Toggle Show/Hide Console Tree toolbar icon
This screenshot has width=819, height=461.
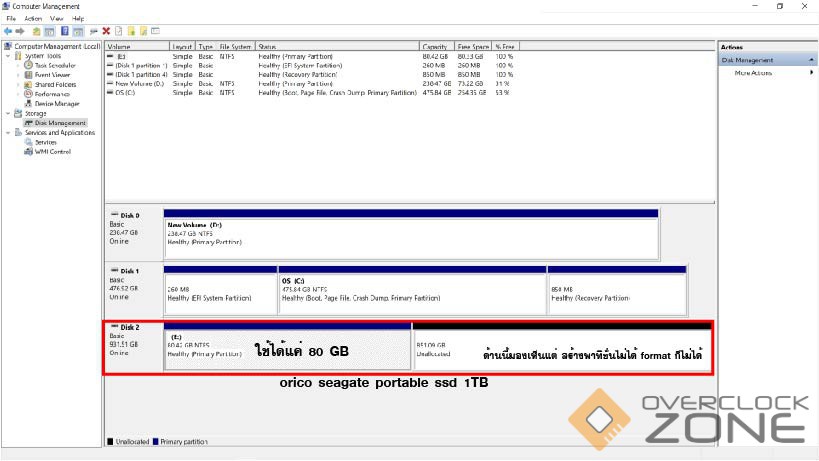click(50, 31)
